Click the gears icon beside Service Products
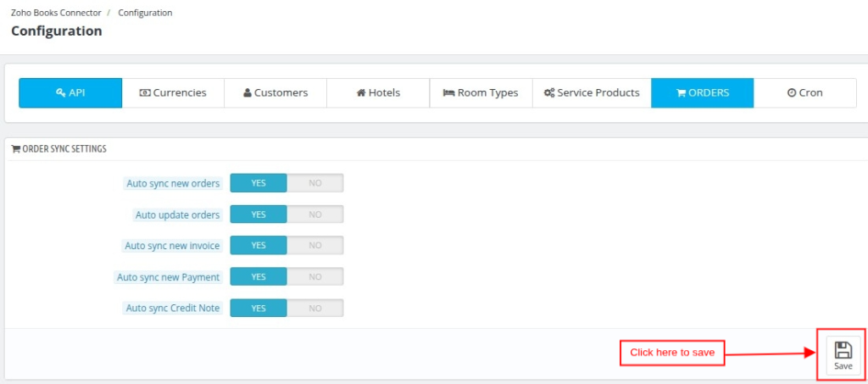Screen dimensions: 868x384 pyautogui.click(x=549, y=93)
